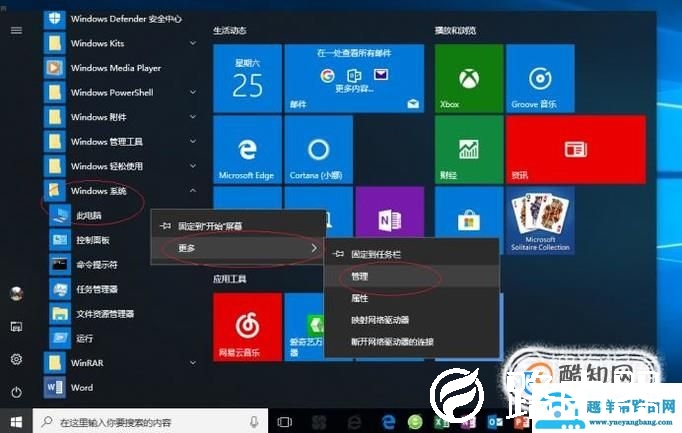Click the 应用工具 group heading
This screenshot has width=682, height=433.
click(x=230, y=279)
